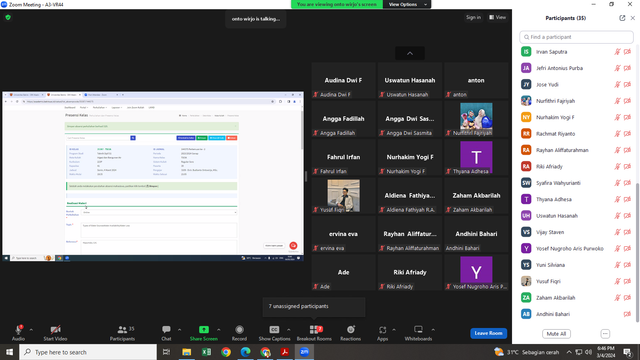Open Whiteboards icon
Viewport: 640px width, 360px height.
point(418,330)
